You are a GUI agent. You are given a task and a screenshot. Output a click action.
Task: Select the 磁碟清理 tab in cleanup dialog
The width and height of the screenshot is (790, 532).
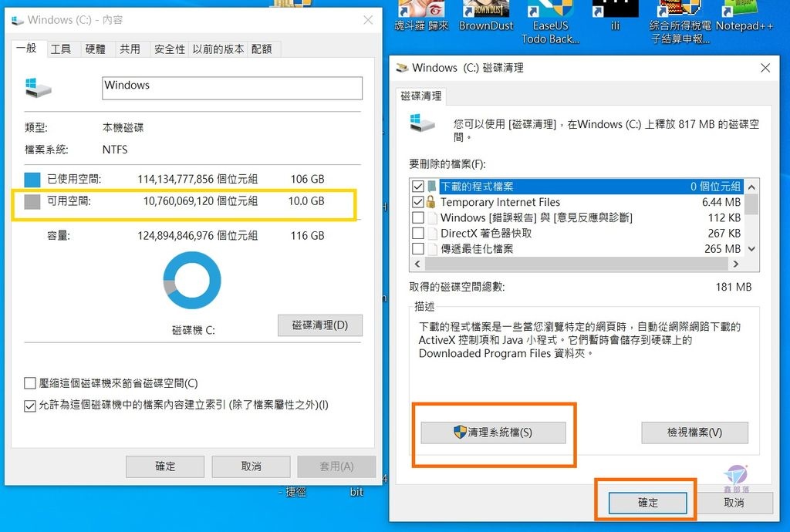coord(420,96)
